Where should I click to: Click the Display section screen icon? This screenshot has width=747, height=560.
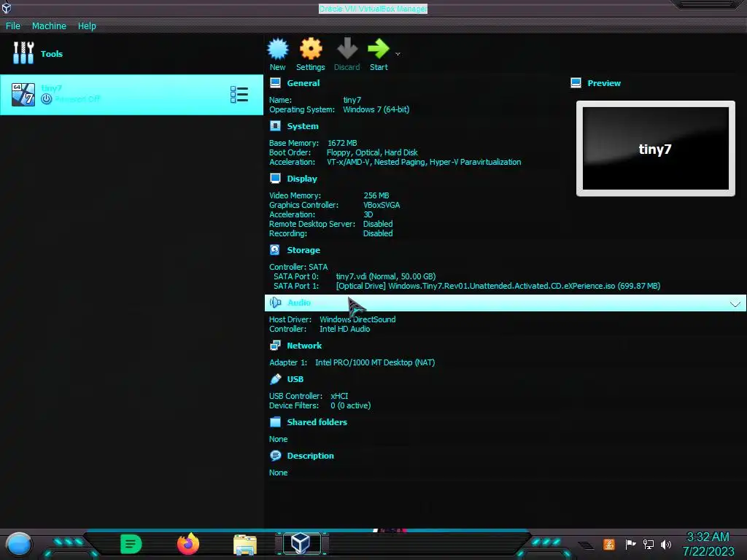(x=275, y=178)
